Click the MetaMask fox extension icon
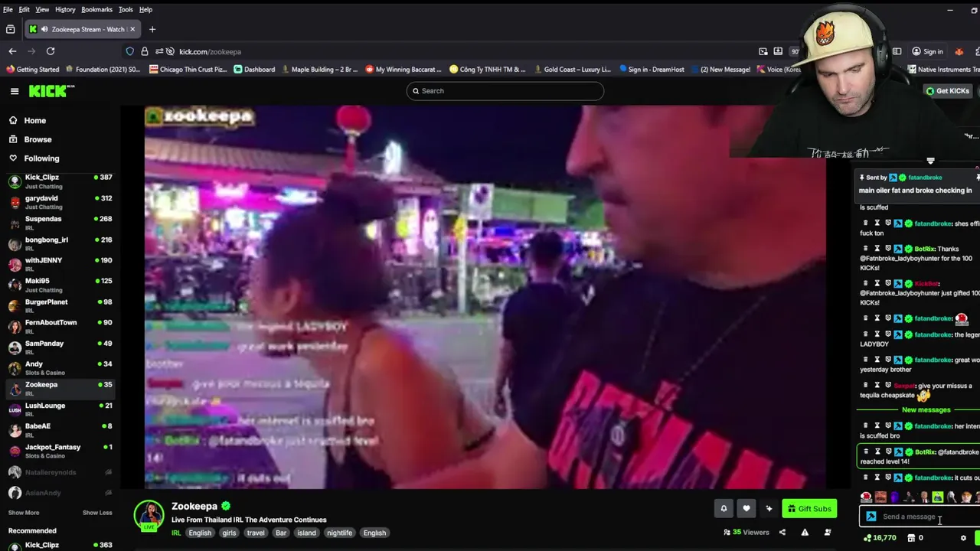Viewport: 980px width, 551px height. coord(959,51)
